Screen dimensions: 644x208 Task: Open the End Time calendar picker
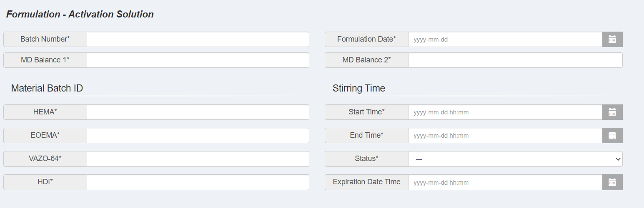coord(612,136)
